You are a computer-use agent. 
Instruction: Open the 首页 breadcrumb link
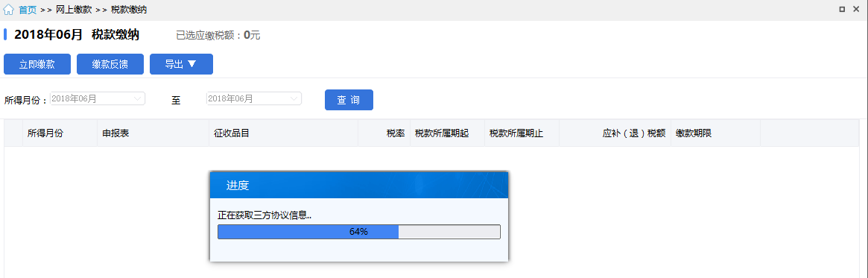click(27, 10)
